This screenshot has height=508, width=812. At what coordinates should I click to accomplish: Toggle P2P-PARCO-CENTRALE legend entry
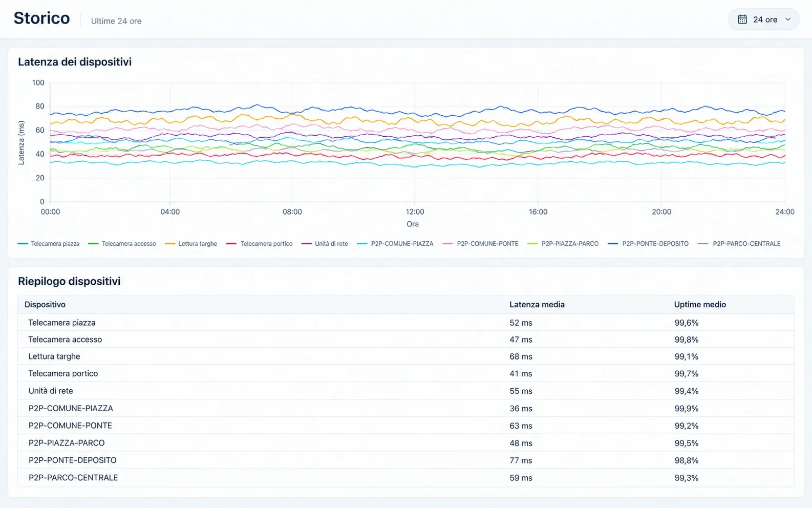point(739,244)
